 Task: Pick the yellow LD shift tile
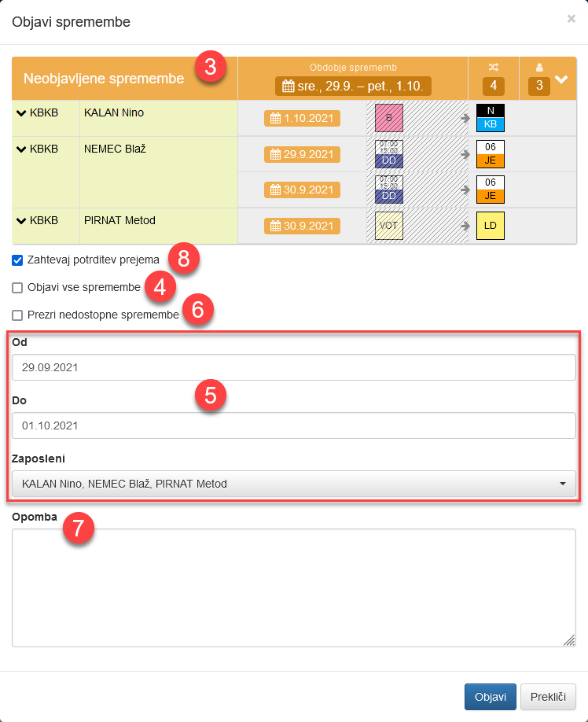coord(491,226)
